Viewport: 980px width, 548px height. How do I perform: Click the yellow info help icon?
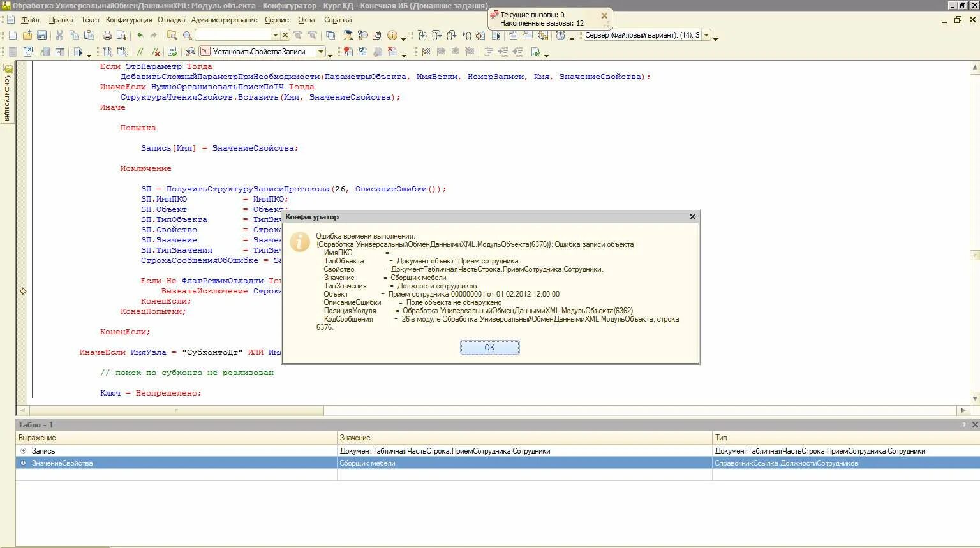click(392, 35)
